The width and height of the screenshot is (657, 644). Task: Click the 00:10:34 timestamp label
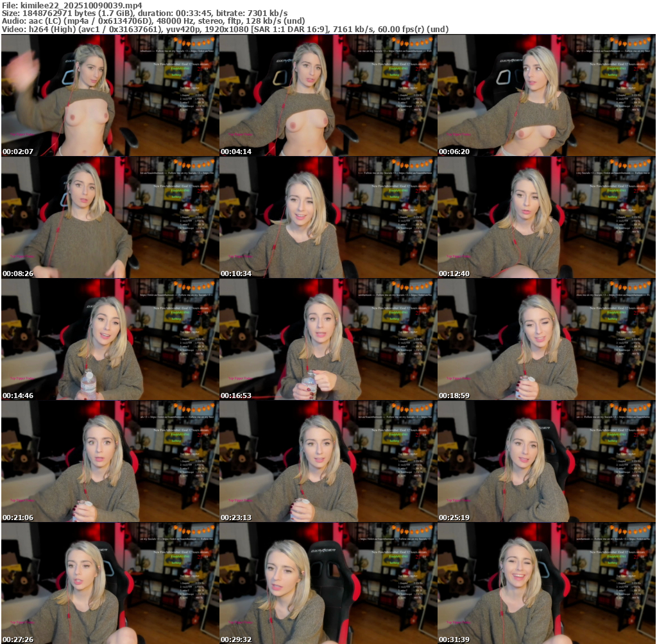point(236,274)
